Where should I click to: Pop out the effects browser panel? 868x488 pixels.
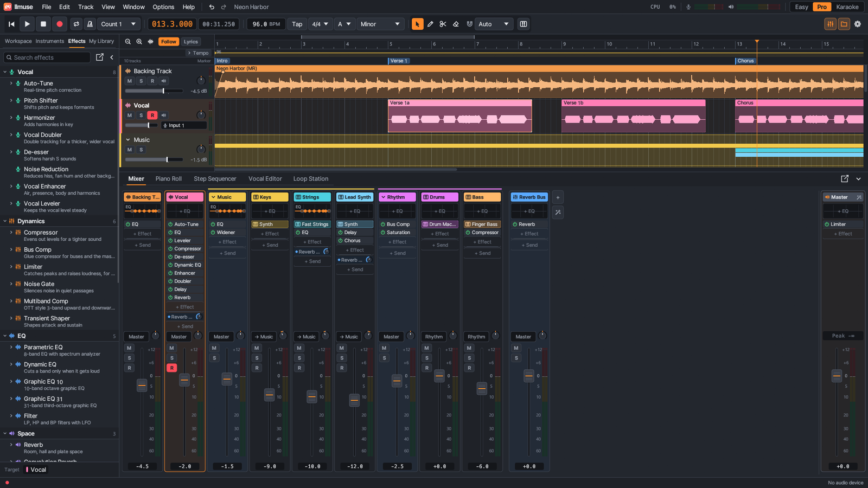point(100,57)
